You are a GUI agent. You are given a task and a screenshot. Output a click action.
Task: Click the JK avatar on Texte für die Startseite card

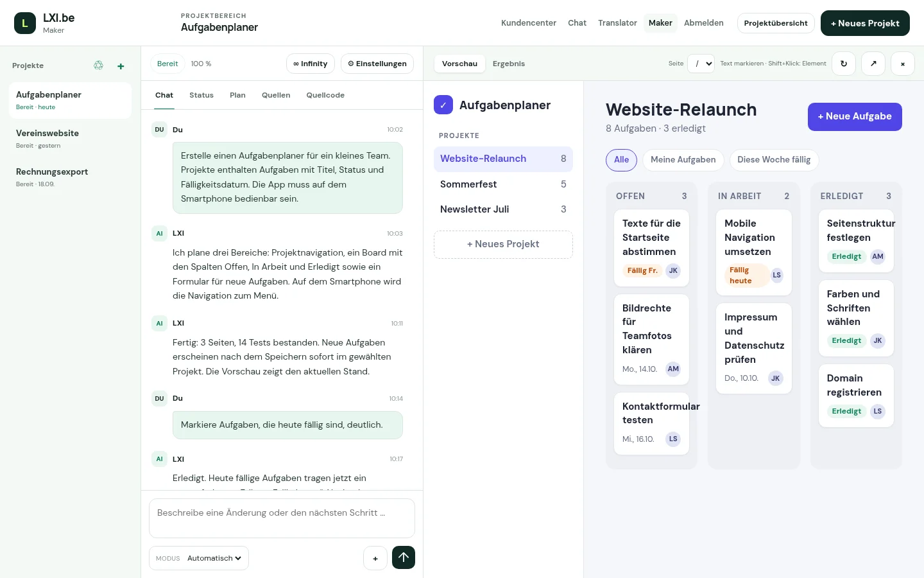coord(673,270)
